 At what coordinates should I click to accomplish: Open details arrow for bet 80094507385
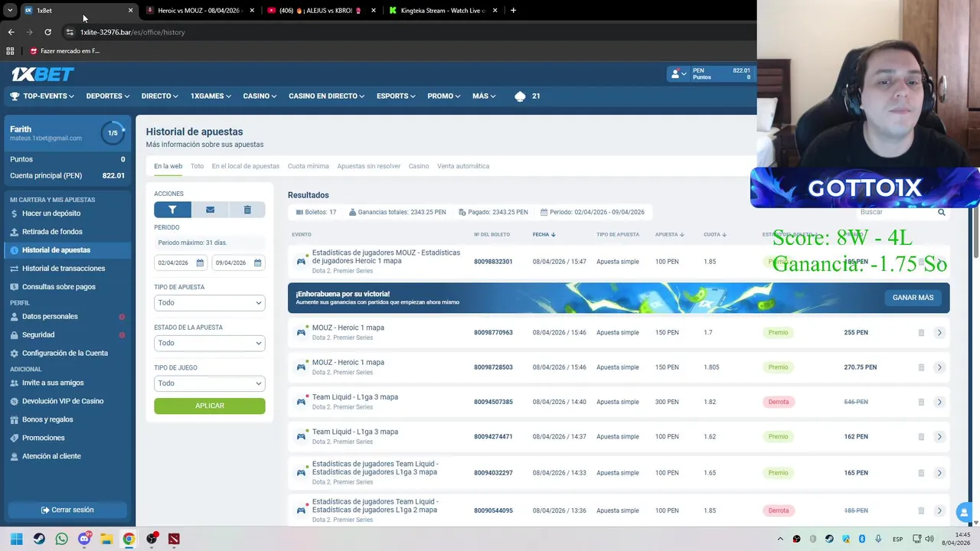(x=939, y=402)
